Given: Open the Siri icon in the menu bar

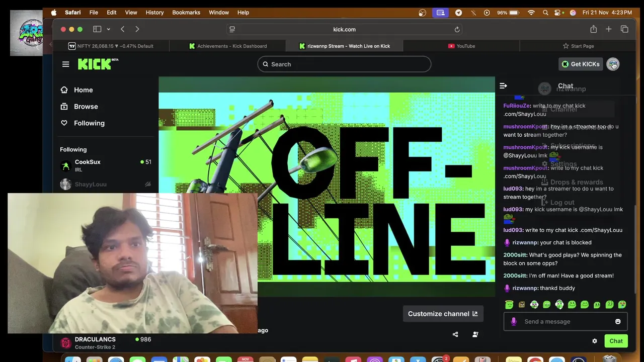Looking at the screenshot, I should 573,13.
